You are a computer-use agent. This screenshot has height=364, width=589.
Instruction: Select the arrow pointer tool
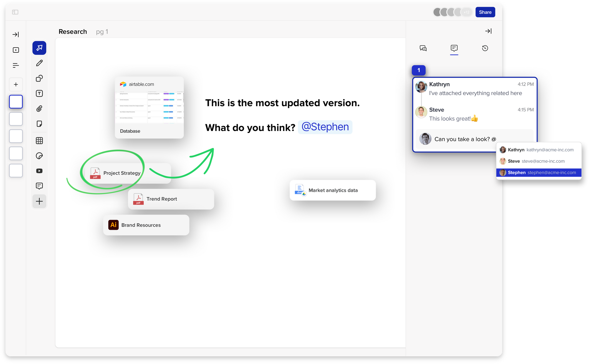(39, 48)
